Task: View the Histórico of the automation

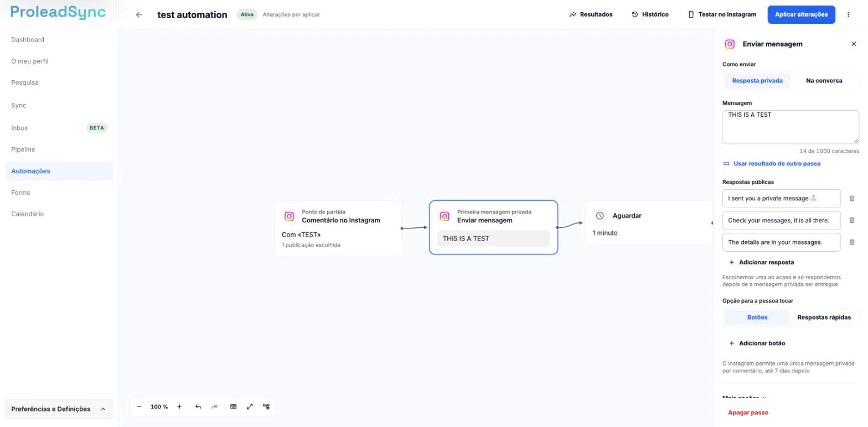Action: (x=650, y=14)
